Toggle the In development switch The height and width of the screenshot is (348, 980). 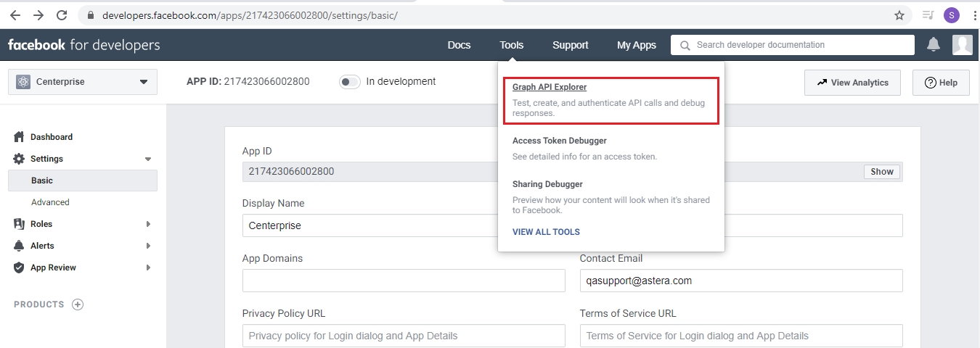click(350, 82)
